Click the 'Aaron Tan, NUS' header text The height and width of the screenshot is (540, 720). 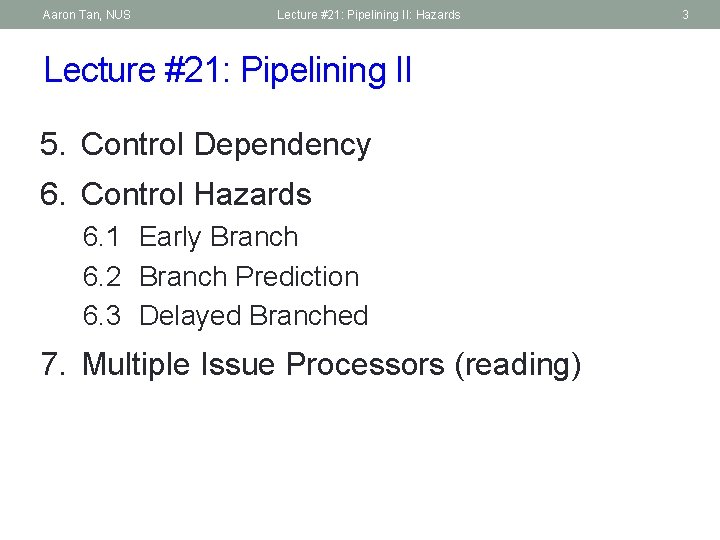[x=87, y=15]
